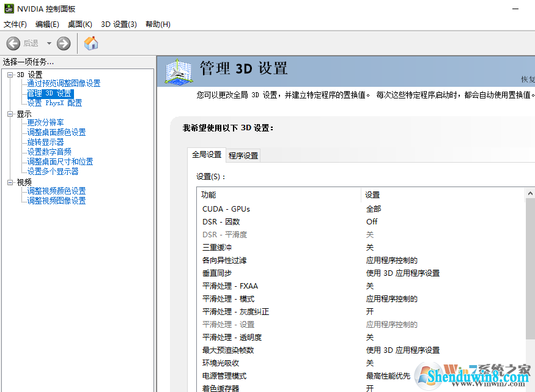Switch to the 全局设置 tab
This screenshot has width=535, height=392.
(207, 155)
